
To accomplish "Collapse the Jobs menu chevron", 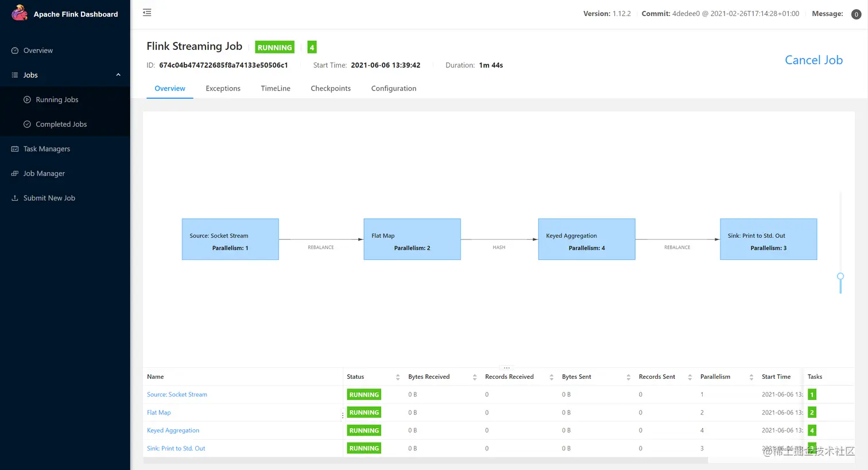I will (x=118, y=75).
